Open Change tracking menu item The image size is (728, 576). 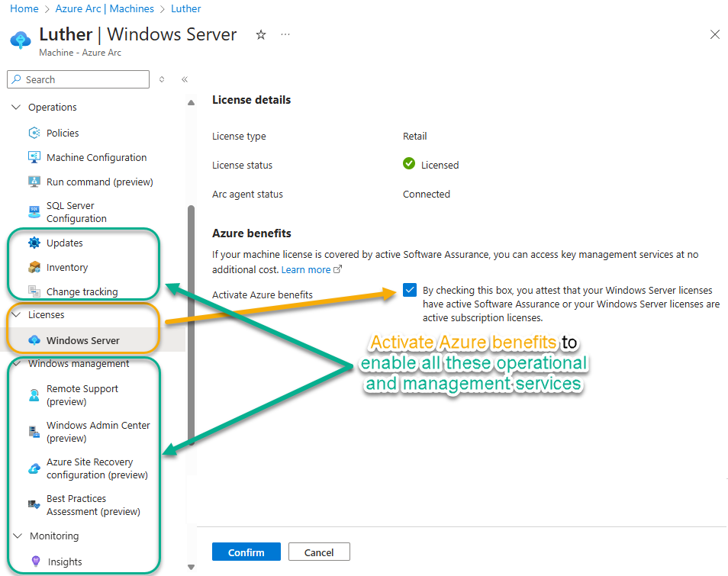click(82, 291)
